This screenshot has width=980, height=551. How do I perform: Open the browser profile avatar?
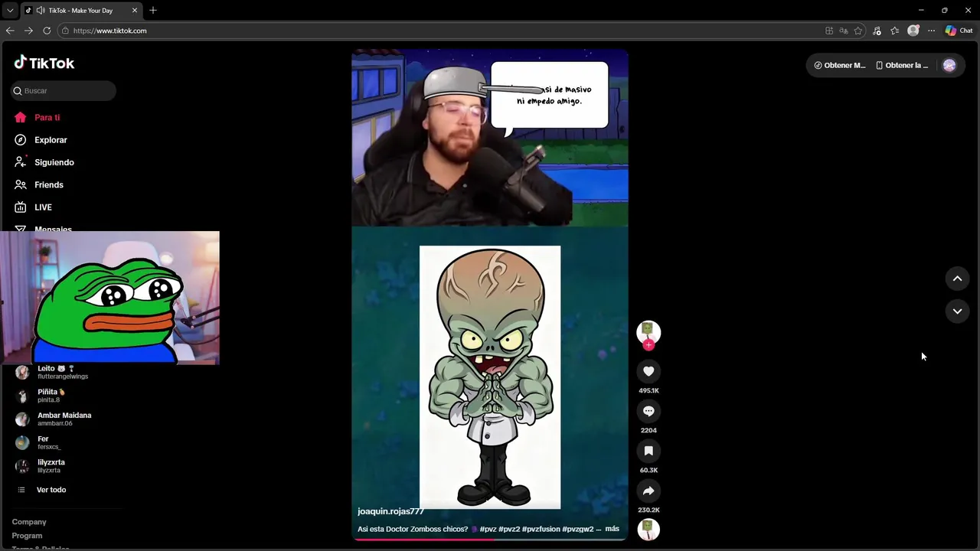point(913,31)
